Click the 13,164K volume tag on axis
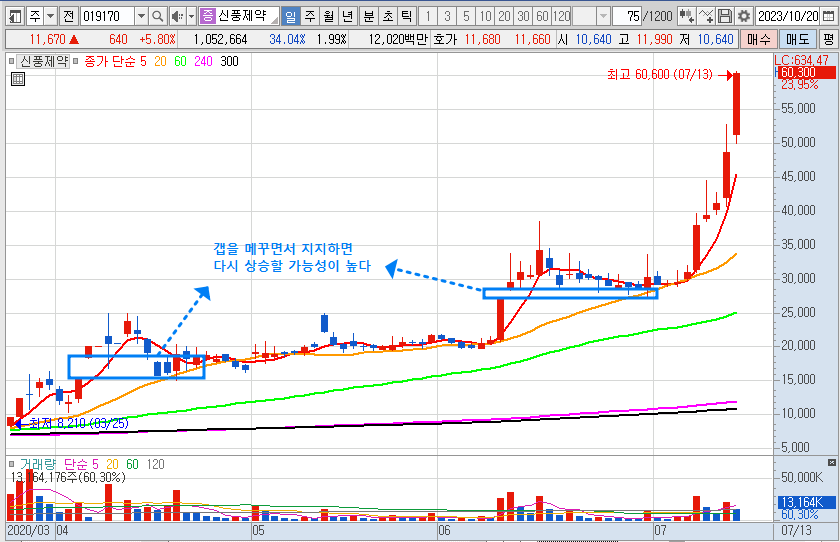The height and width of the screenshot is (542, 840). (x=806, y=502)
